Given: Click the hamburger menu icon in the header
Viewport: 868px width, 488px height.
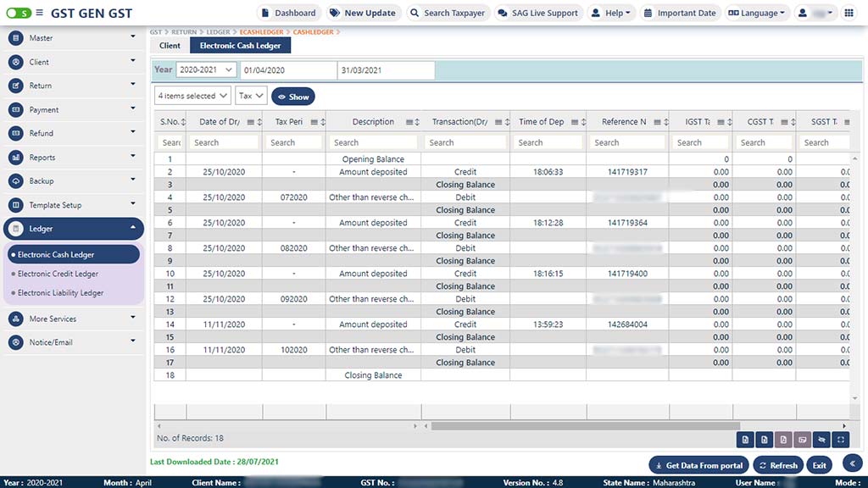Looking at the screenshot, I should [x=40, y=13].
